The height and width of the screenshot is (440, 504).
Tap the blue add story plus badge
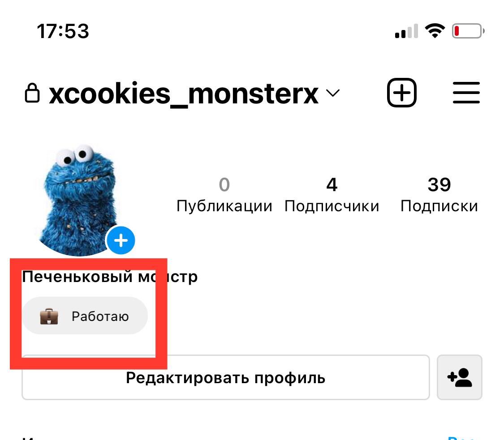121,240
